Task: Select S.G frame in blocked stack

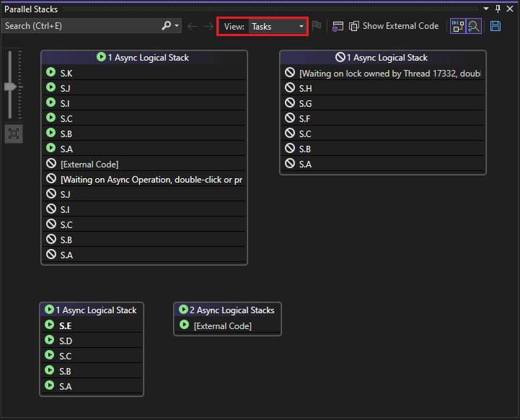Action: tap(383, 103)
